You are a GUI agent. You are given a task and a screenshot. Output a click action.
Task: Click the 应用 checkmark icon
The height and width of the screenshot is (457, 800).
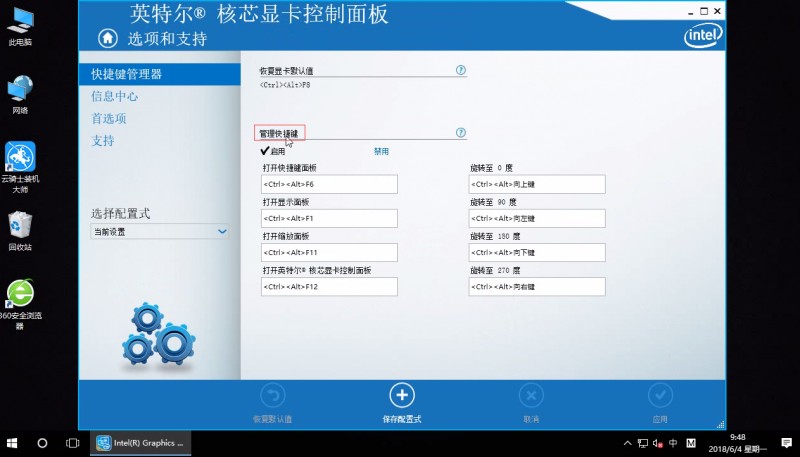[660, 395]
